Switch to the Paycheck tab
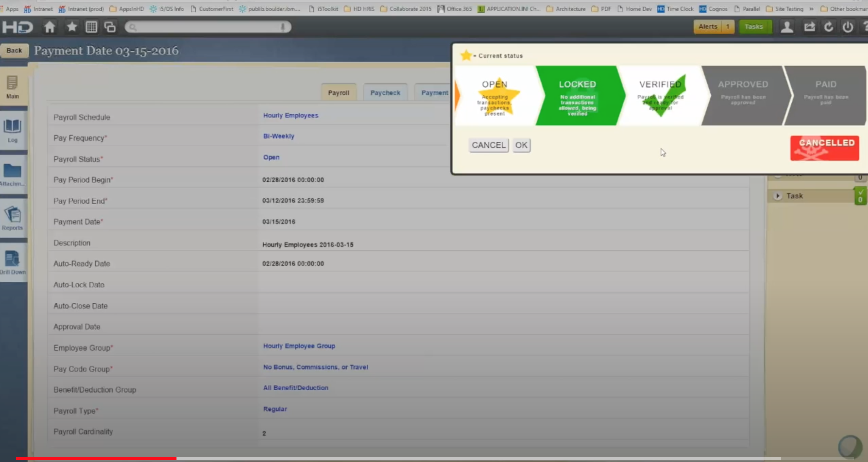868x462 pixels. point(385,92)
